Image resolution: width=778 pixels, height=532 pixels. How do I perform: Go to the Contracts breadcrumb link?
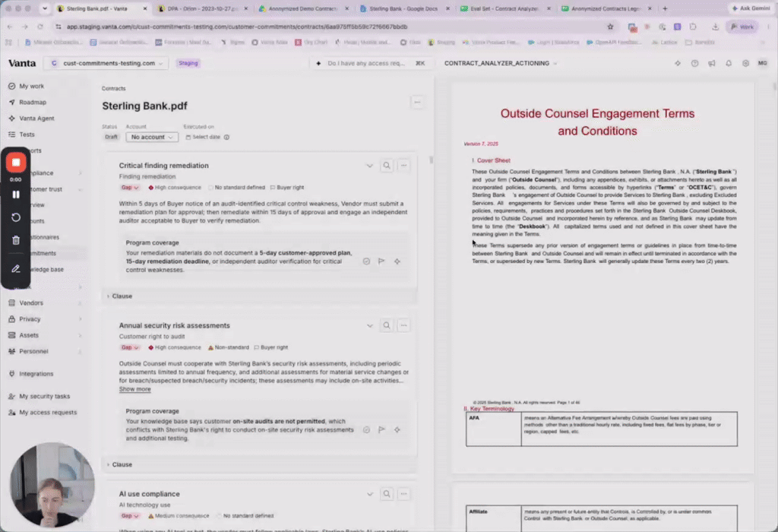coord(114,88)
